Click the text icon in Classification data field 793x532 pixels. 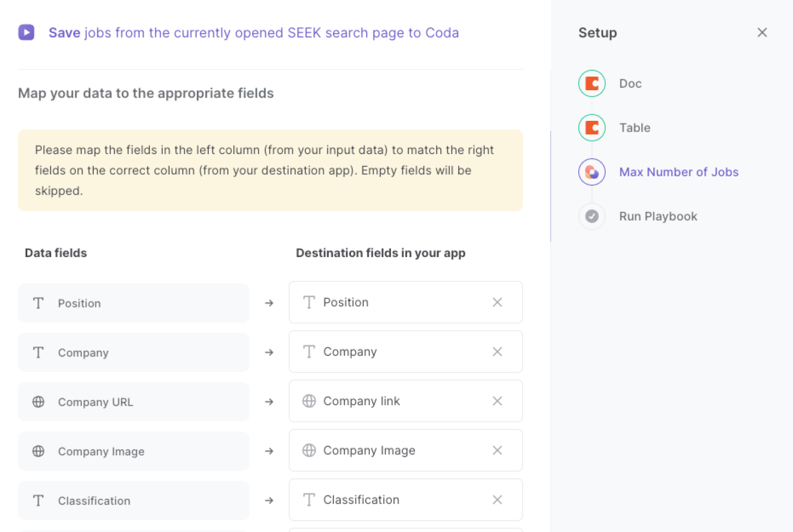[x=38, y=501]
